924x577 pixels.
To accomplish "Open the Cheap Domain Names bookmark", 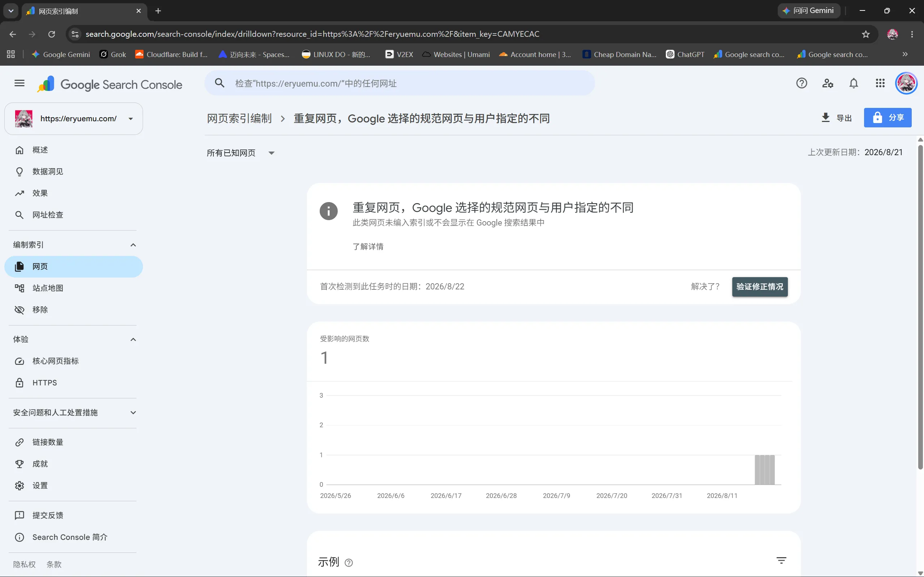I will (x=619, y=54).
